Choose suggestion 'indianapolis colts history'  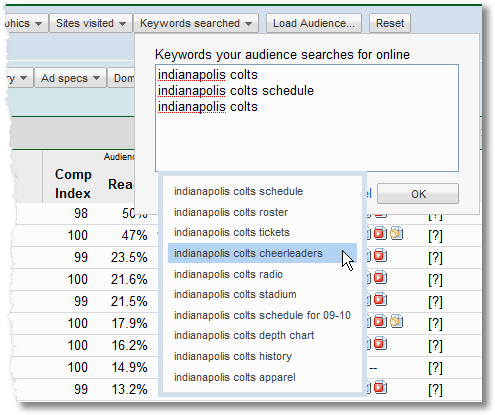[262, 356]
